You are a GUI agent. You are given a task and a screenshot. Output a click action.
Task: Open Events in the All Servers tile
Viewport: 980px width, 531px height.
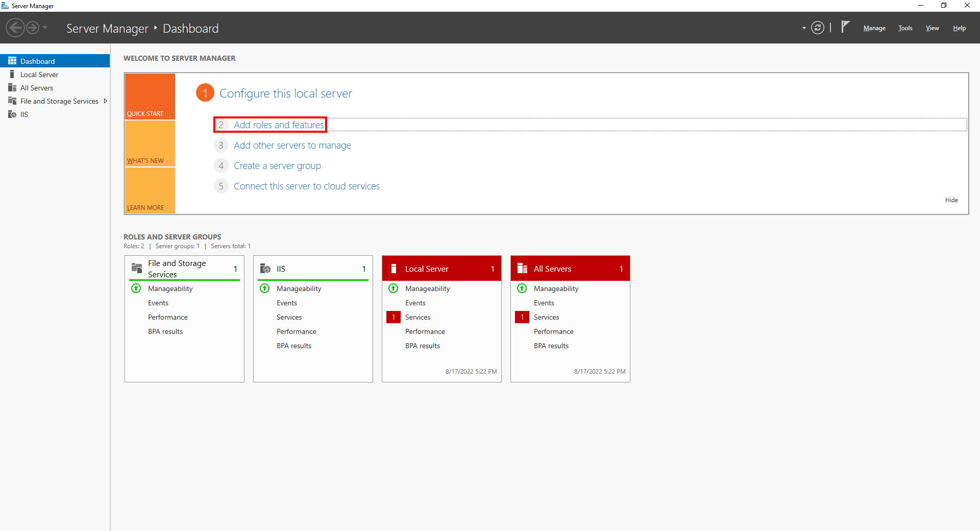[544, 303]
